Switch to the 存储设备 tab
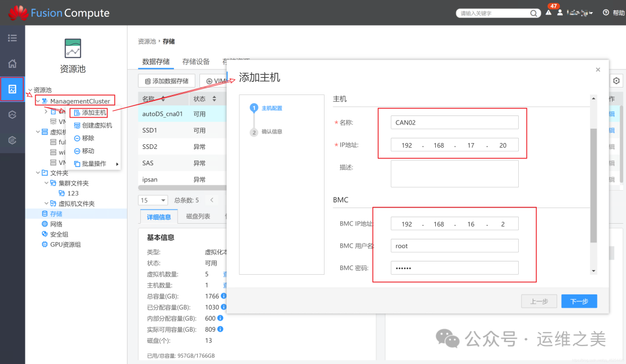 coord(196,61)
